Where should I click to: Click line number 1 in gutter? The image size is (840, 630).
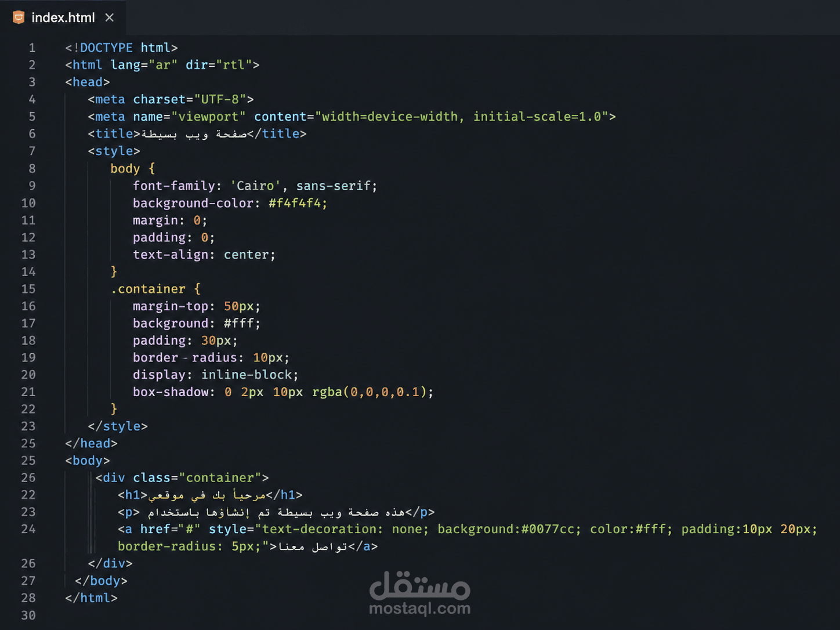[x=32, y=48]
